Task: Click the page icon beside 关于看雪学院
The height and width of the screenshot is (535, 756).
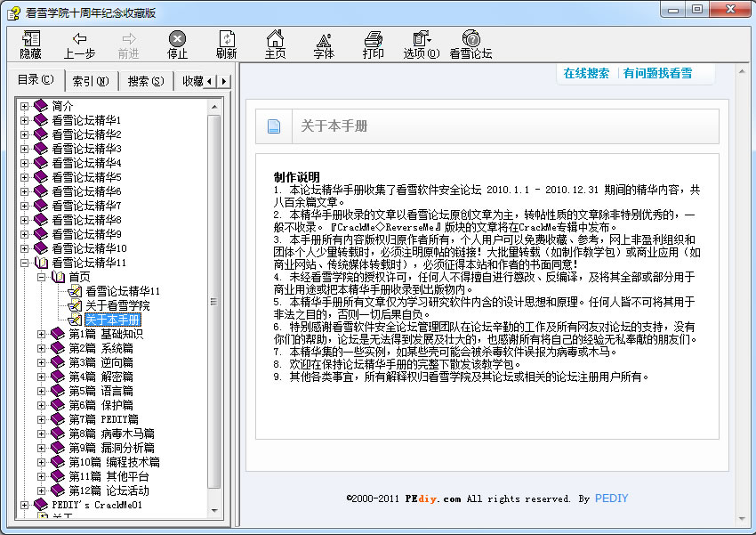Action: click(x=76, y=305)
